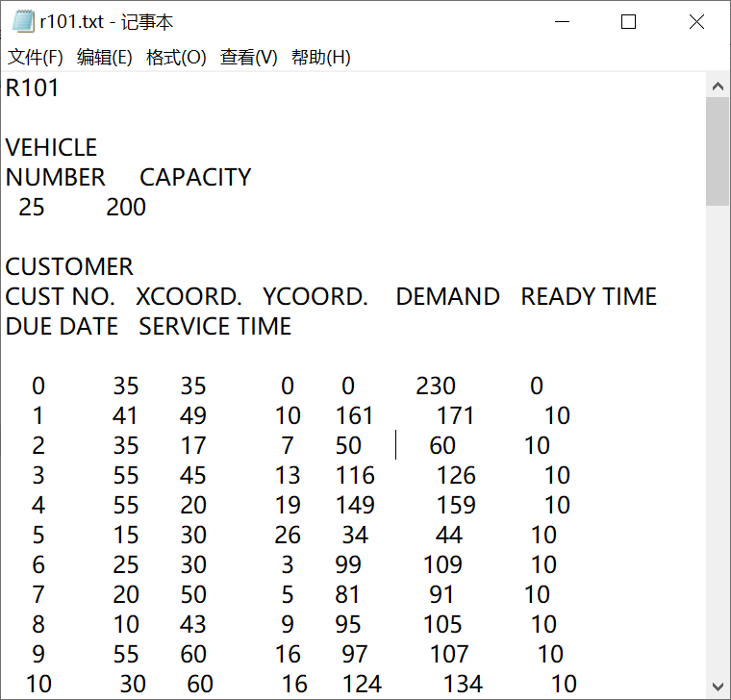Place cursor on the capacity value 200

[126, 208]
